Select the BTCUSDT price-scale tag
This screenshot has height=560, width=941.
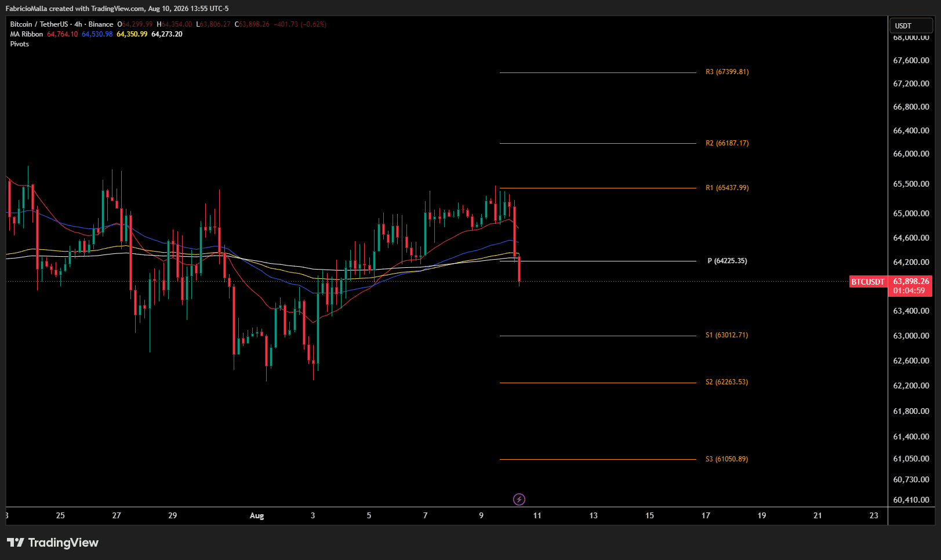(x=868, y=282)
